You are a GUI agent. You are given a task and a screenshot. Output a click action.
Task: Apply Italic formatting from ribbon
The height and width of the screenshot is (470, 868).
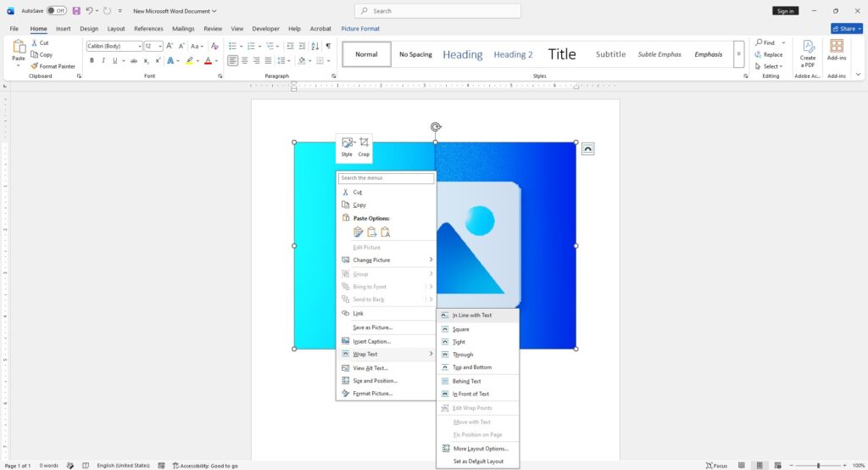[x=103, y=60]
